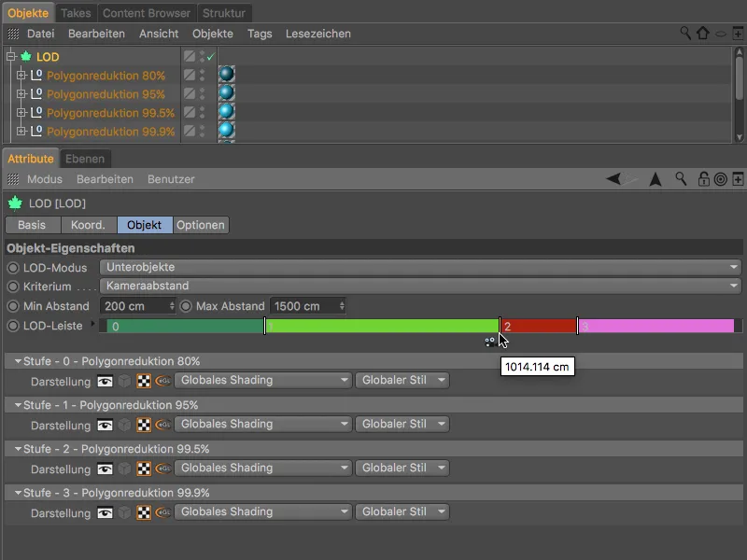This screenshot has width=747, height=560.
Task: Toggle the eye visibility for Stufe 1
Action: pyautogui.click(x=105, y=425)
